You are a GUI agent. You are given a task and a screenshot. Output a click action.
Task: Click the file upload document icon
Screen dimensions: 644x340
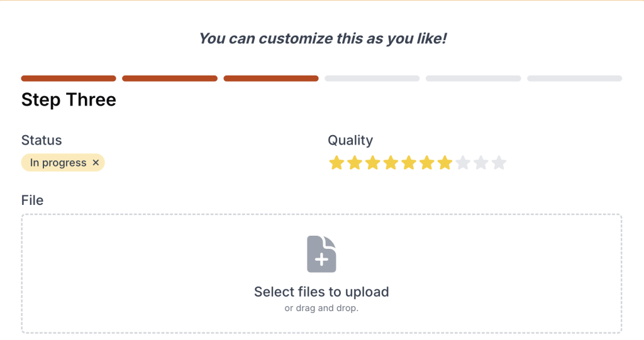tap(321, 254)
